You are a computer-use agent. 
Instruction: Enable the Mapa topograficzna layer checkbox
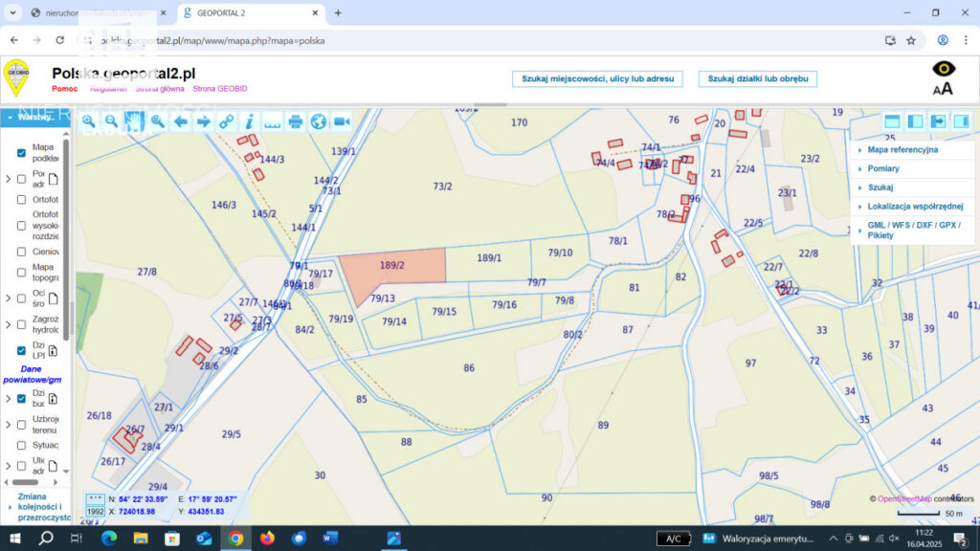21,273
